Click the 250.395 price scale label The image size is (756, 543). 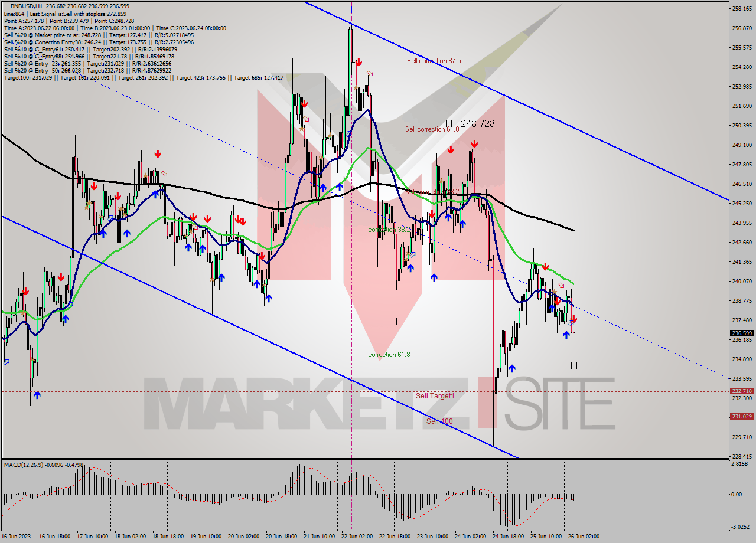coord(742,126)
